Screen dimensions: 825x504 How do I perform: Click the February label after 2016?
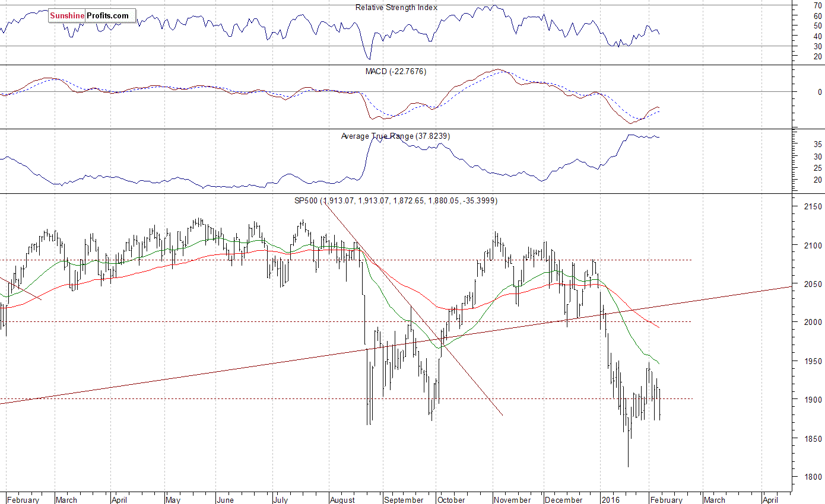(x=666, y=500)
